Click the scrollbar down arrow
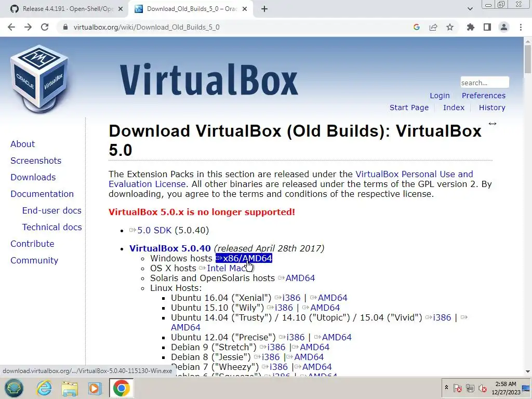 [x=528, y=372]
